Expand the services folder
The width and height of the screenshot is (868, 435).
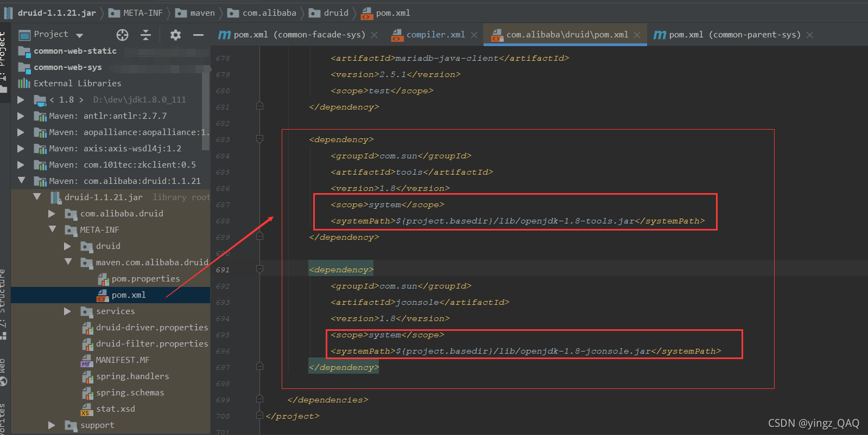pos(68,311)
